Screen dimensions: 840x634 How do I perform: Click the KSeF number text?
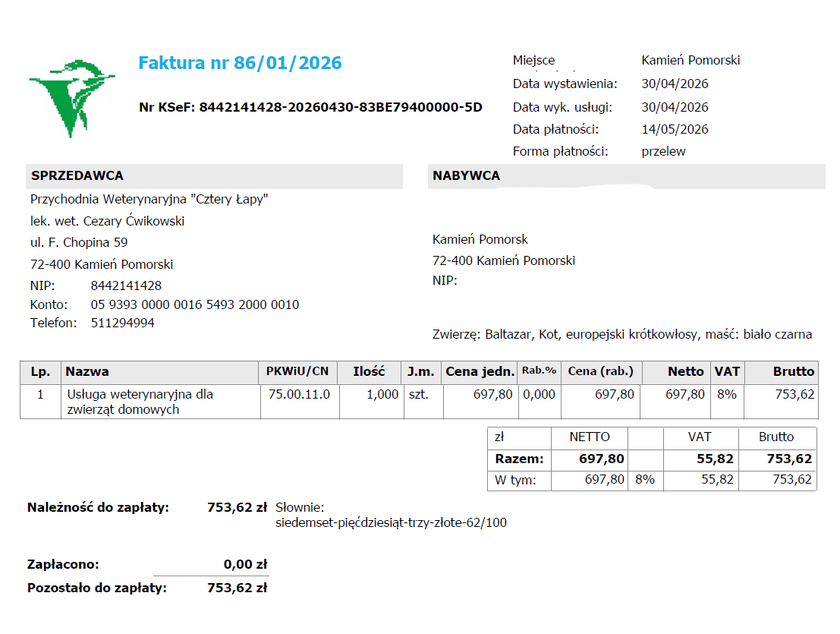(310, 107)
